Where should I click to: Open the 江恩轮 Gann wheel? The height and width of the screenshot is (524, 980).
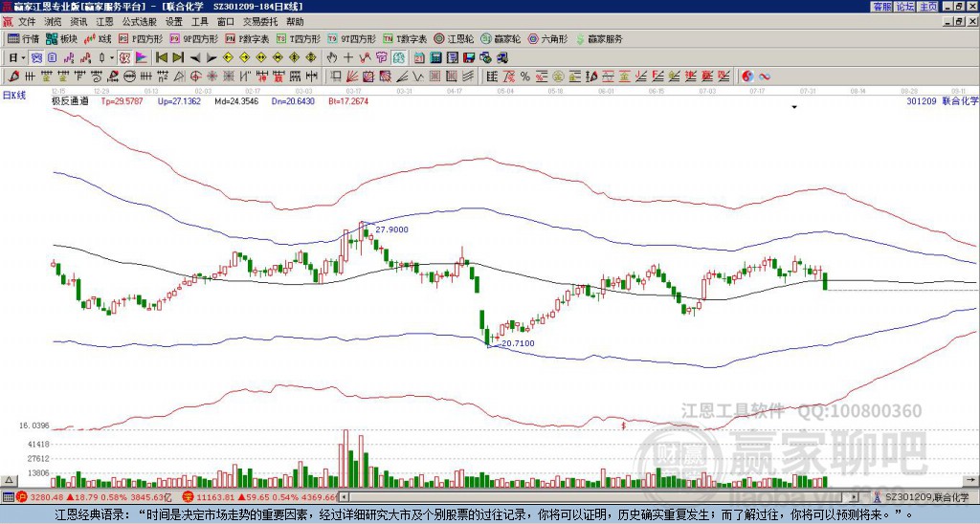[x=455, y=38]
